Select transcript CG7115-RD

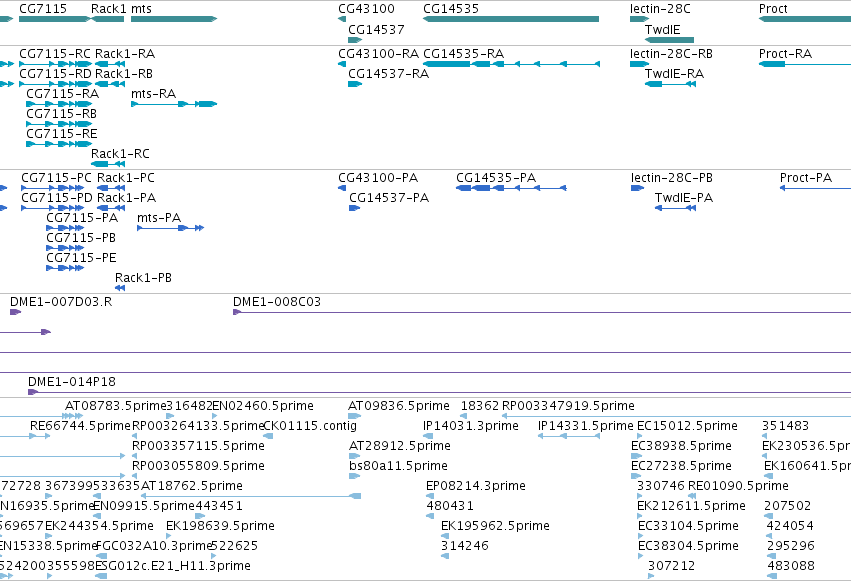pyautogui.click(x=55, y=74)
